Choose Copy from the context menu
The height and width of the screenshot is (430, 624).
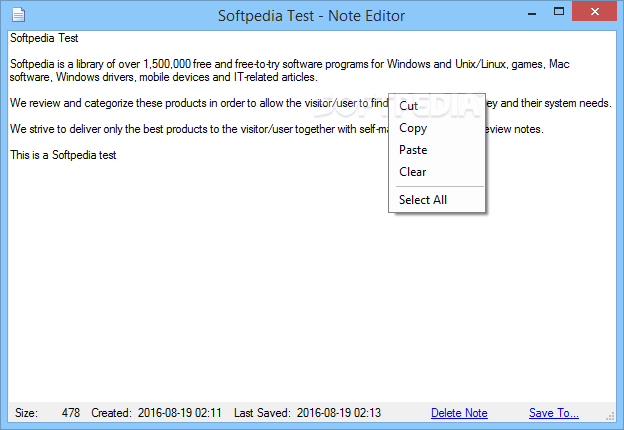437,128
